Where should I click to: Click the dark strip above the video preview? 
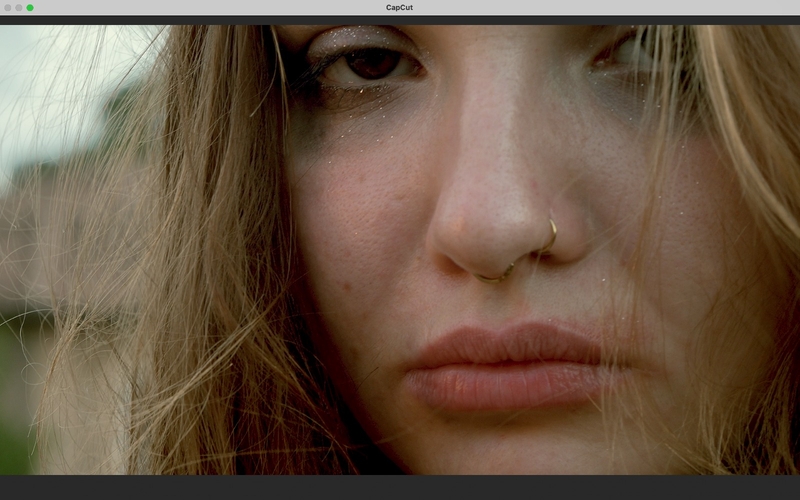[x=400, y=20]
